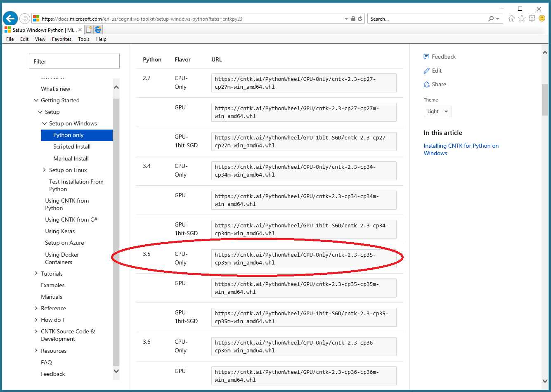This screenshot has width=551, height=392.
Task: Open the Favorites menu
Action: [61, 39]
